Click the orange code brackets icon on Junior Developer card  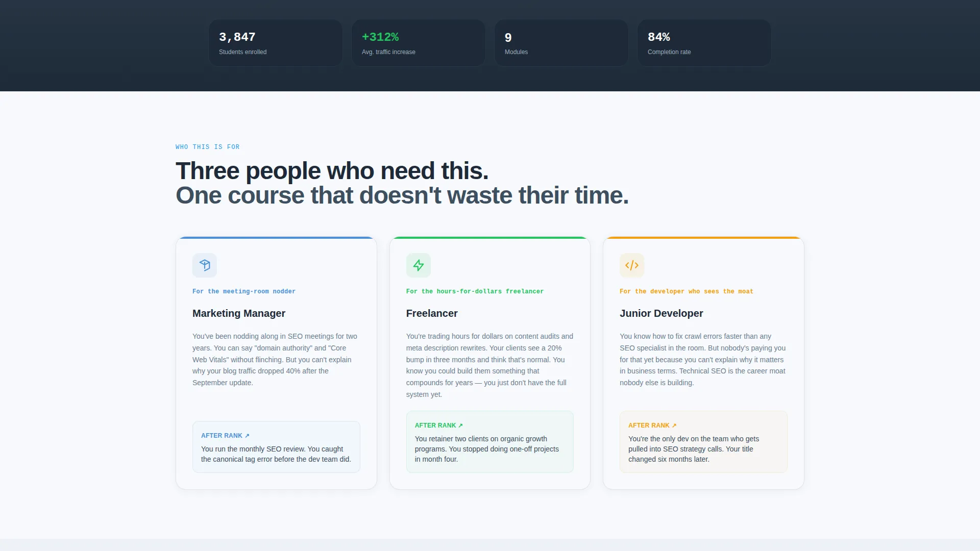pyautogui.click(x=632, y=265)
